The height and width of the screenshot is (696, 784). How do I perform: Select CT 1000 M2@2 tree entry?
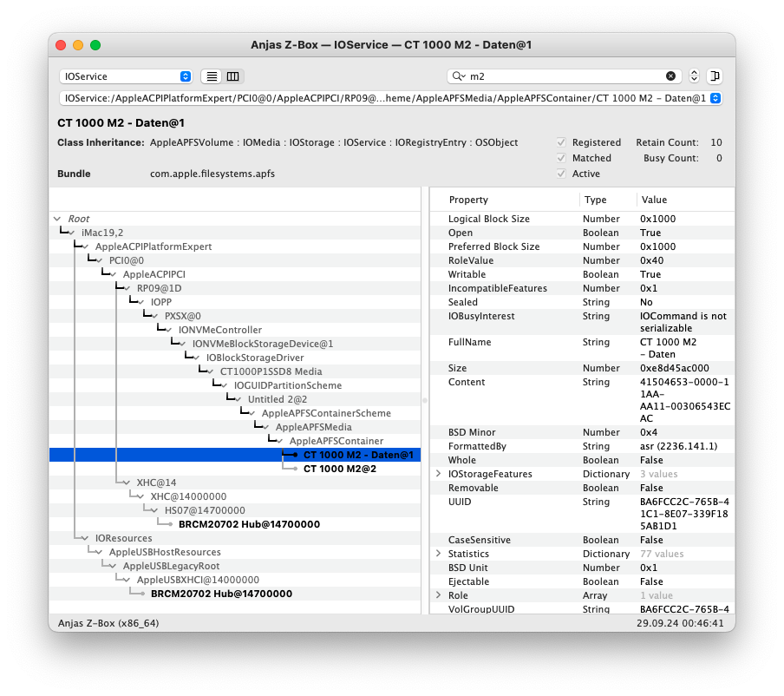tap(339, 469)
